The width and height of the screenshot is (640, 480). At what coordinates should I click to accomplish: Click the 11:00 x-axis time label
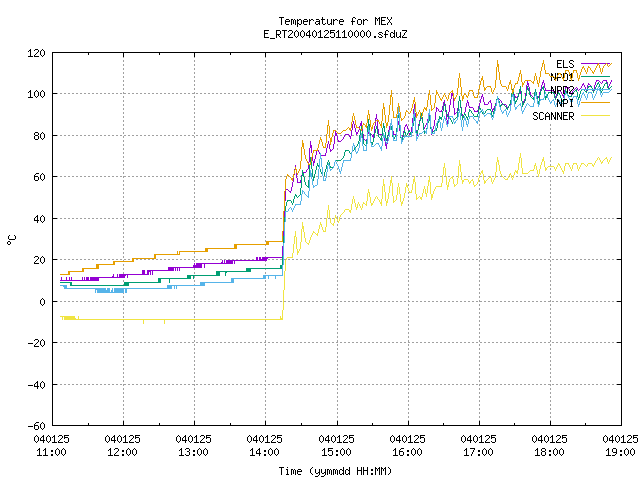coord(51,452)
